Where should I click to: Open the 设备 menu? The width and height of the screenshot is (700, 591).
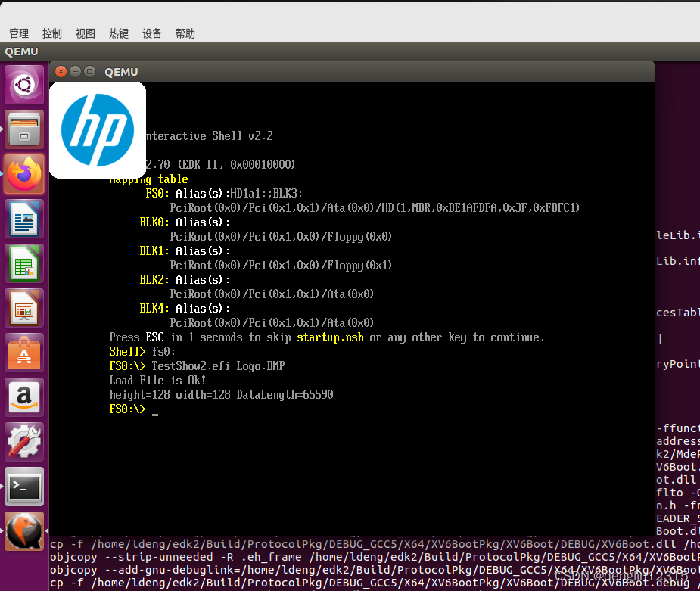[x=152, y=33]
